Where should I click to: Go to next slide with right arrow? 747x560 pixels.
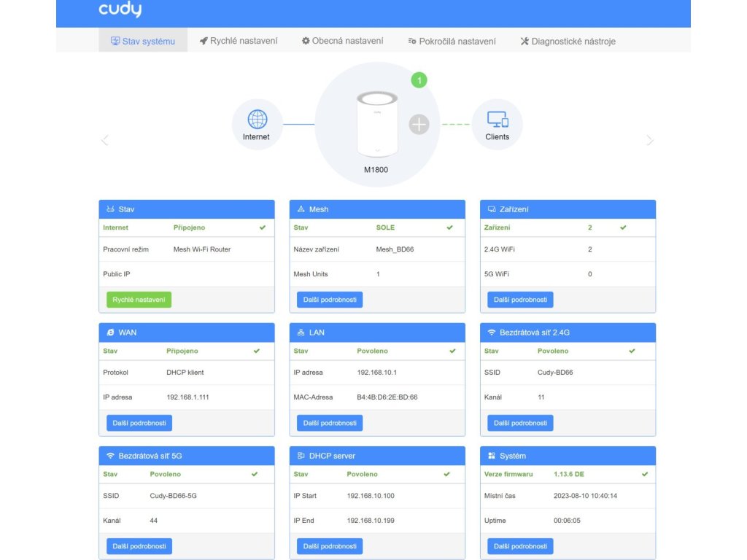650,140
